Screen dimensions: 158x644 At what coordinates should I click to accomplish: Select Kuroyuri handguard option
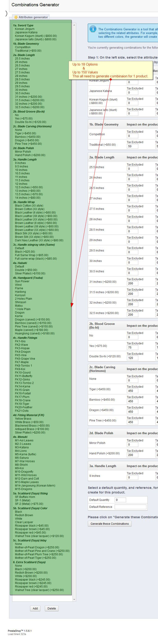click(20, 295)
